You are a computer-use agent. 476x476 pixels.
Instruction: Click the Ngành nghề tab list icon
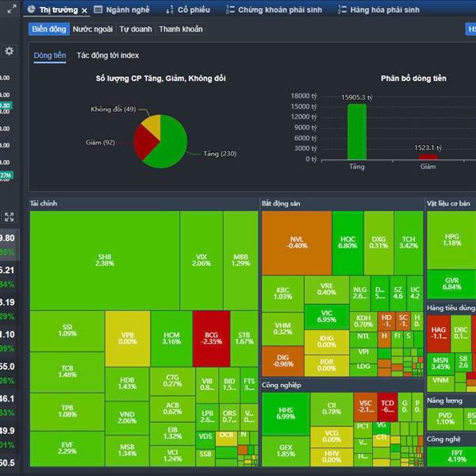tap(98, 10)
